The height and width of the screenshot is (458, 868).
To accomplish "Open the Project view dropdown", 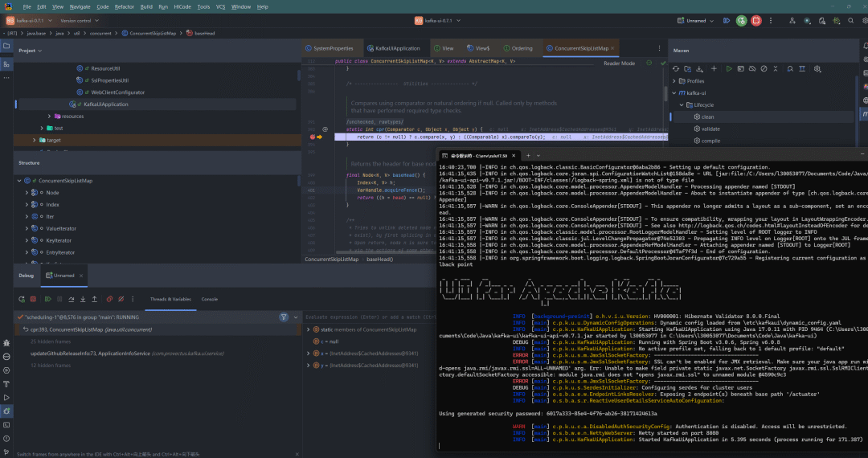I will (30, 51).
